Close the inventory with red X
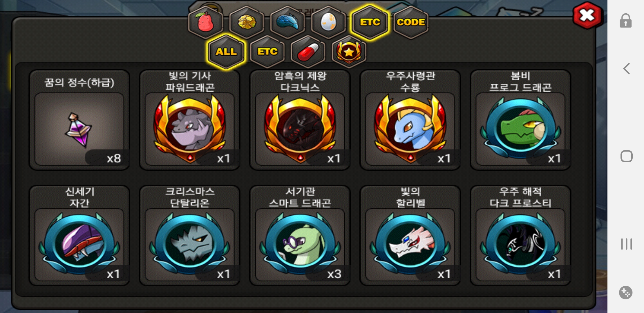This screenshot has height=313, width=644. point(587,16)
